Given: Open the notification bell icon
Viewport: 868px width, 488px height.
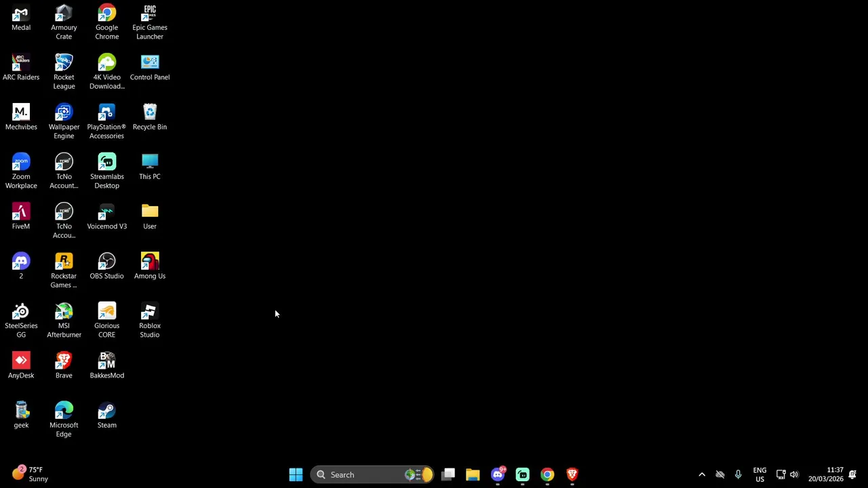Looking at the screenshot, I should (852, 474).
